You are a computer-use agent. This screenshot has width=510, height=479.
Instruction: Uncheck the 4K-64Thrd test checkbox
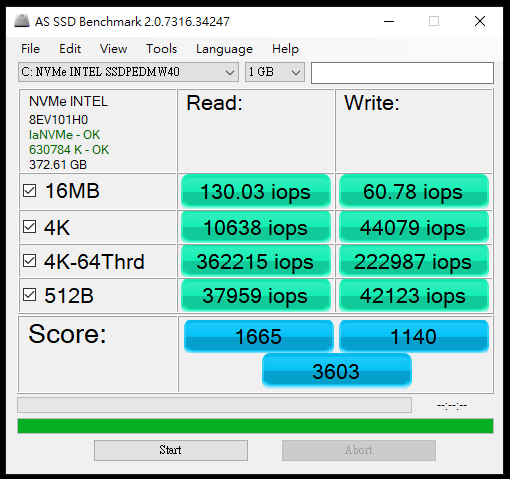(x=29, y=261)
